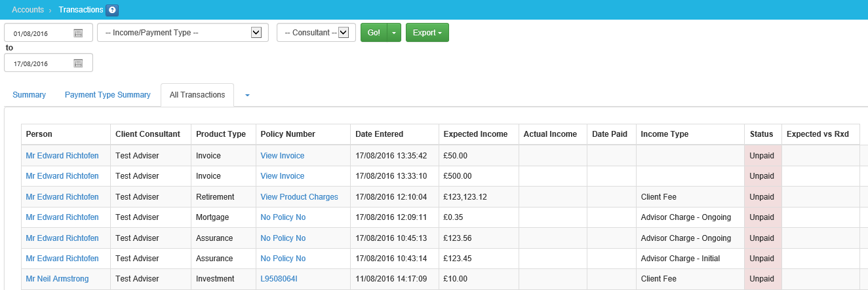Viewport: 868px width, 290px height.
Task: Click the help question mark icon
Action: [112, 10]
